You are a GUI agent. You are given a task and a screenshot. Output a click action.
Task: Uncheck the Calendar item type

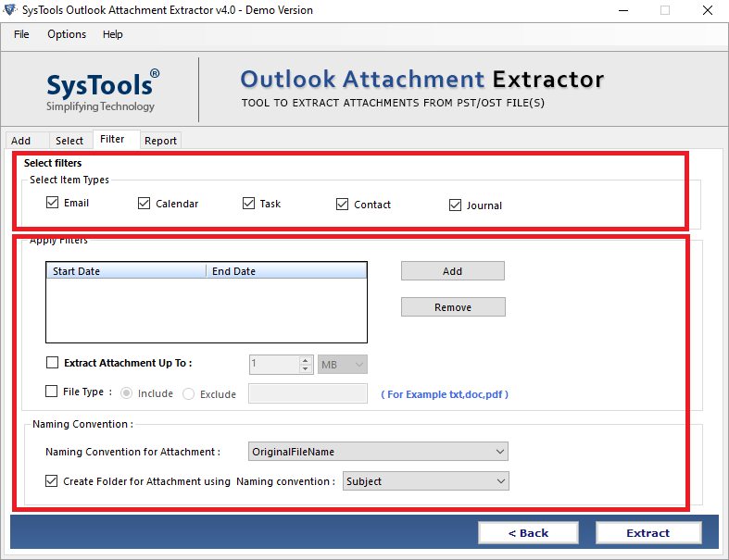click(145, 204)
